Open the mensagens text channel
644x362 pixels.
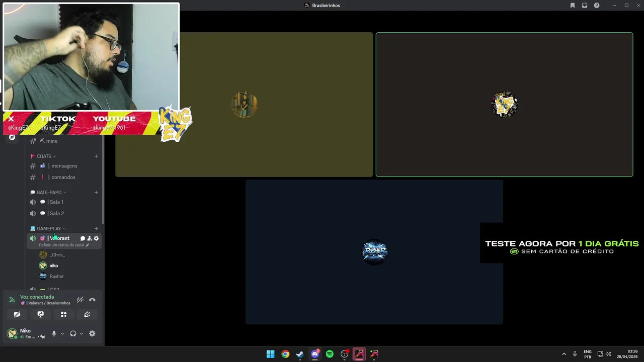click(64, 166)
